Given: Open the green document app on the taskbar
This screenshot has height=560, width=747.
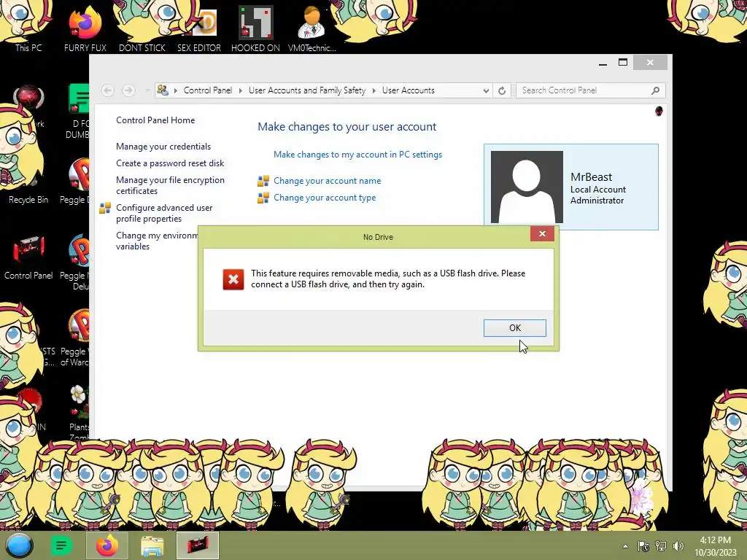Looking at the screenshot, I should (x=61, y=545).
